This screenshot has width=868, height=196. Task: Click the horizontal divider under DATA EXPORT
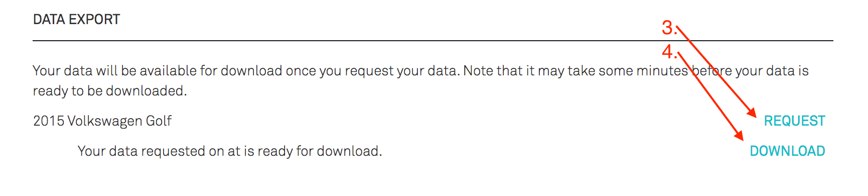point(433,41)
